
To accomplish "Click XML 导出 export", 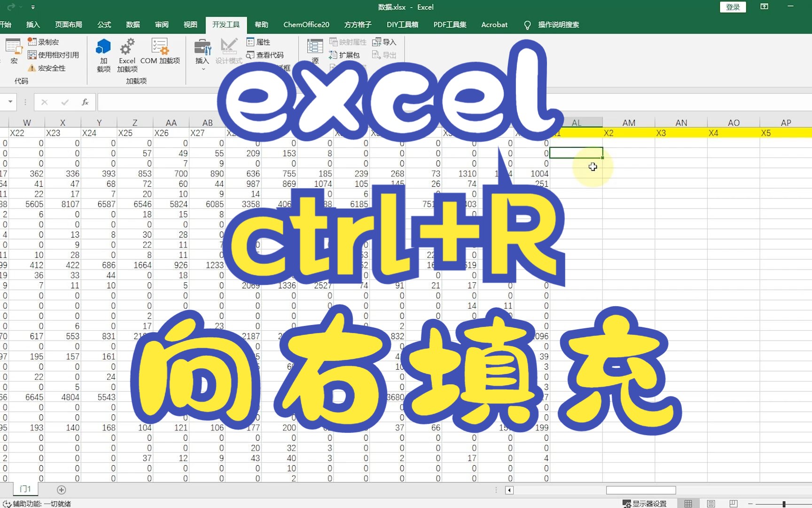I will (384, 55).
